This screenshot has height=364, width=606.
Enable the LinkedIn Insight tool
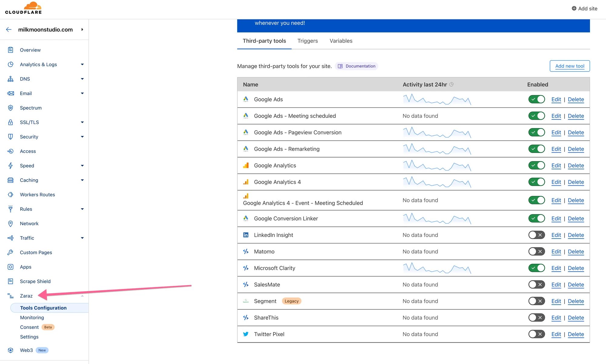click(x=537, y=235)
